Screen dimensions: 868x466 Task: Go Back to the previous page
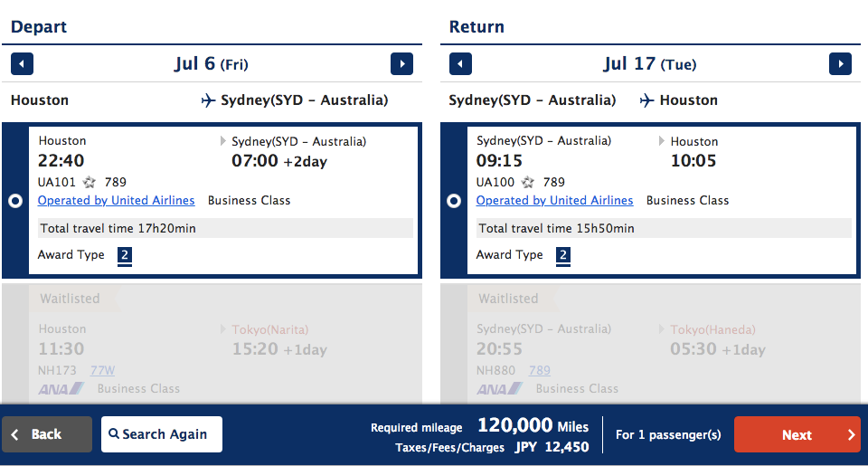pyautogui.click(x=47, y=434)
